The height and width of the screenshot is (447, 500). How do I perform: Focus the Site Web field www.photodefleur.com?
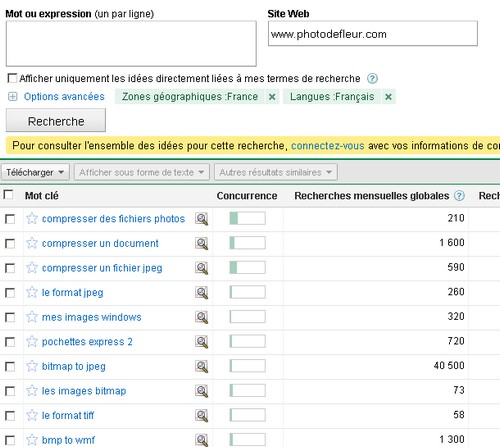click(x=373, y=34)
